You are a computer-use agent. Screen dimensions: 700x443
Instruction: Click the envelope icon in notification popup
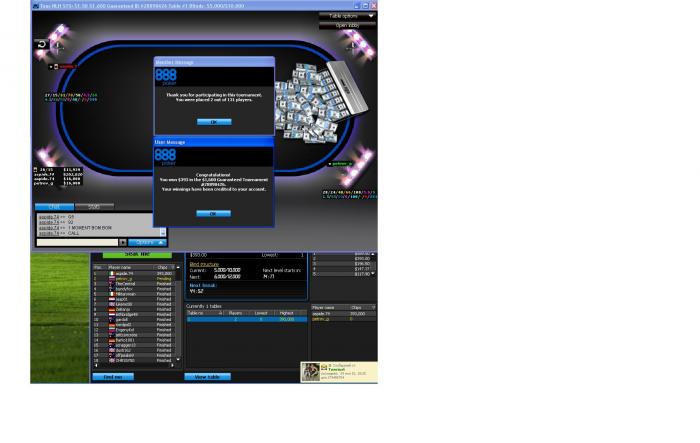324,367
